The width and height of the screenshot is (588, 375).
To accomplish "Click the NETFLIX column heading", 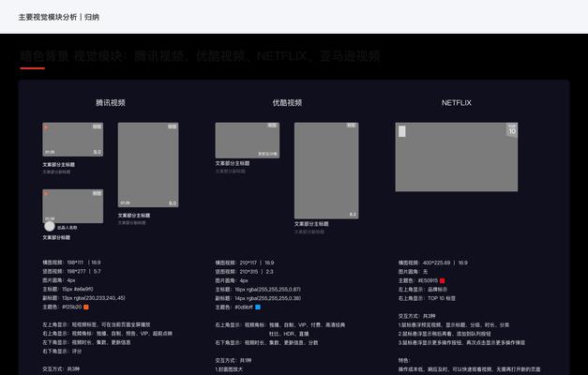I will [457, 103].
